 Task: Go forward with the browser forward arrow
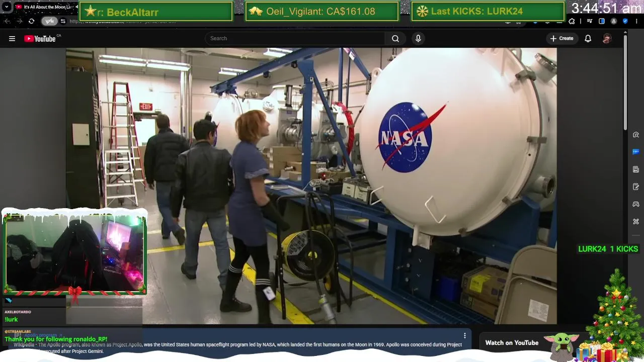[19, 21]
